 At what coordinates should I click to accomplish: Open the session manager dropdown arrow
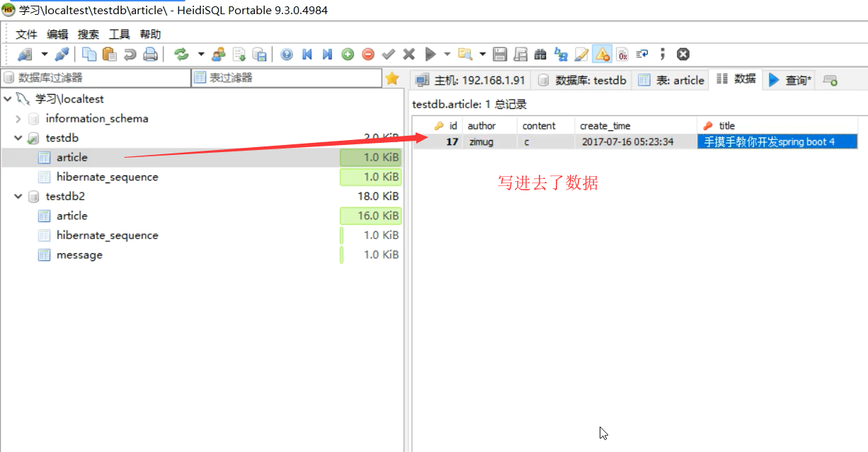pyautogui.click(x=44, y=54)
